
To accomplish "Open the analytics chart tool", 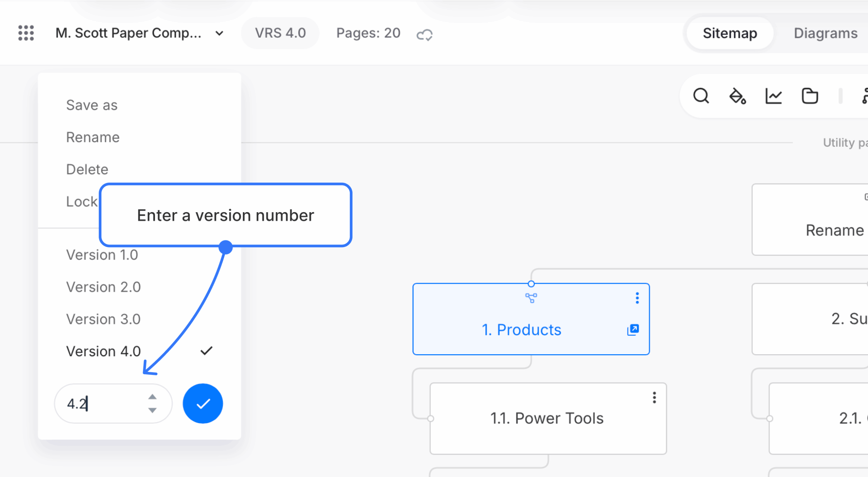I will coord(773,96).
